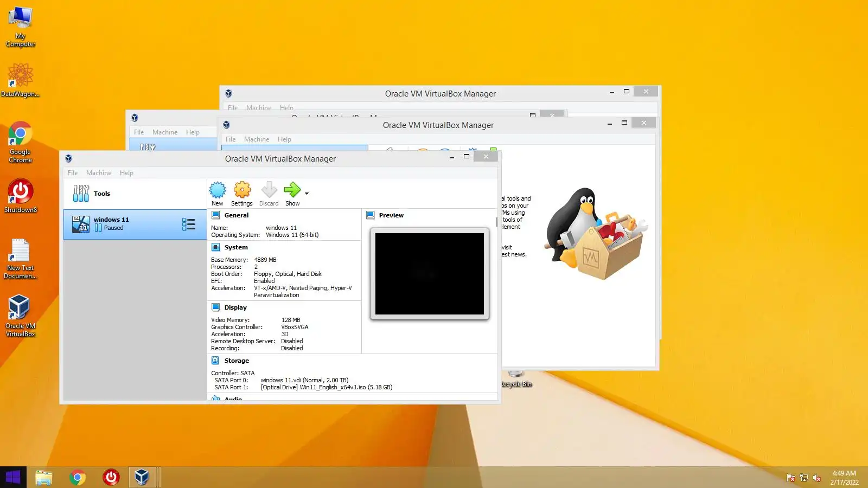Open Machine menu in the penguin welcome window
868x488 pixels.
pos(257,139)
